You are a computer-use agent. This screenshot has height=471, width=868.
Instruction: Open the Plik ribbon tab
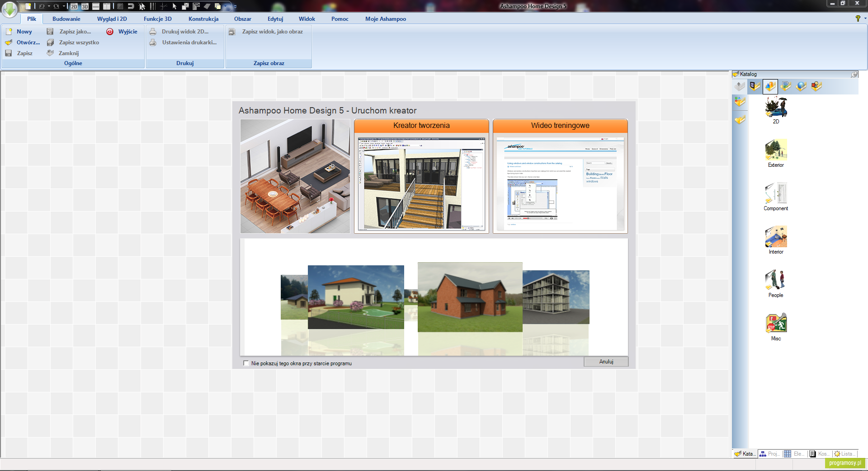(32, 19)
